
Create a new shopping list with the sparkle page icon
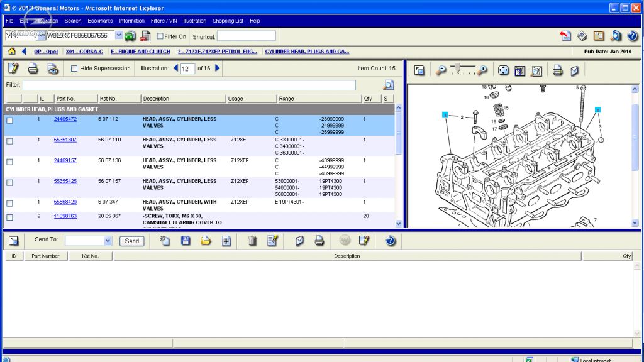pyautogui.click(x=165, y=241)
